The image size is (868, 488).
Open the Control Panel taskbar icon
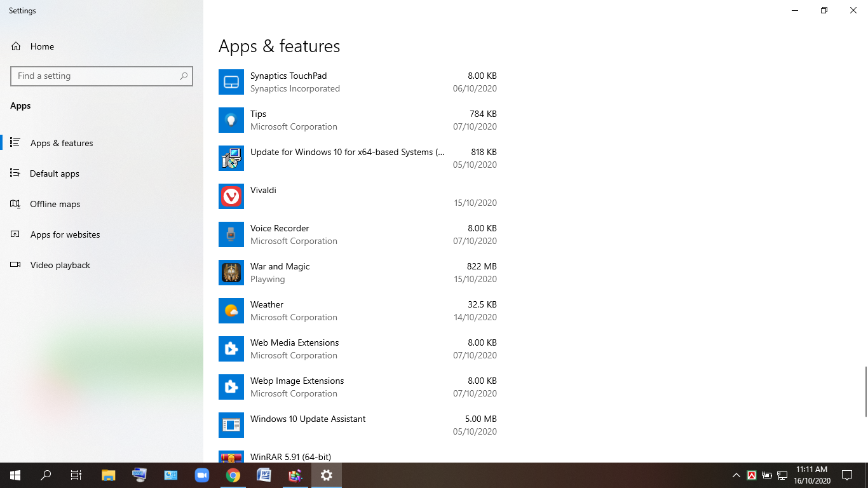tap(171, 475)
